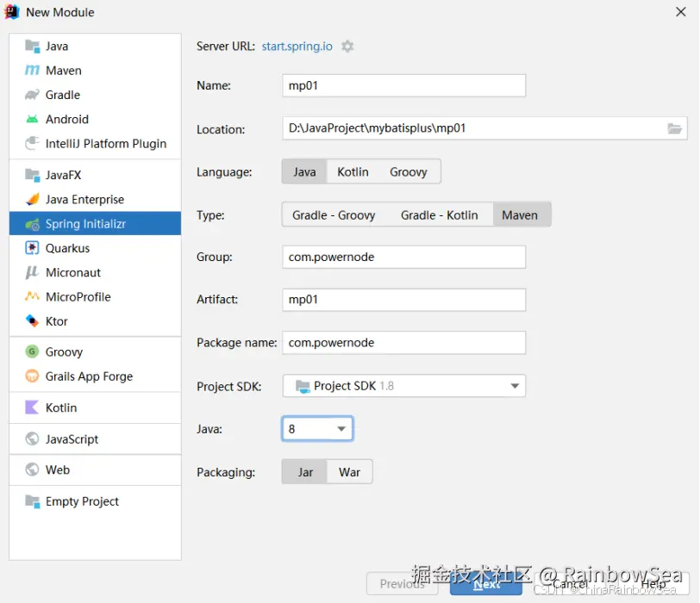Click the Next button
The image size is (700, 603).
486,584
